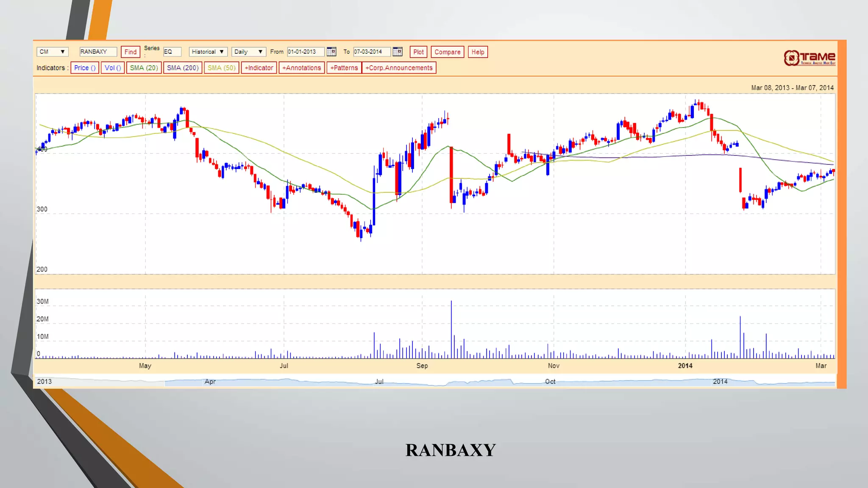This screenshot has height=488, width=868.
Task: Click the Sep label on the time axis
Action: (x=422, y=366)
